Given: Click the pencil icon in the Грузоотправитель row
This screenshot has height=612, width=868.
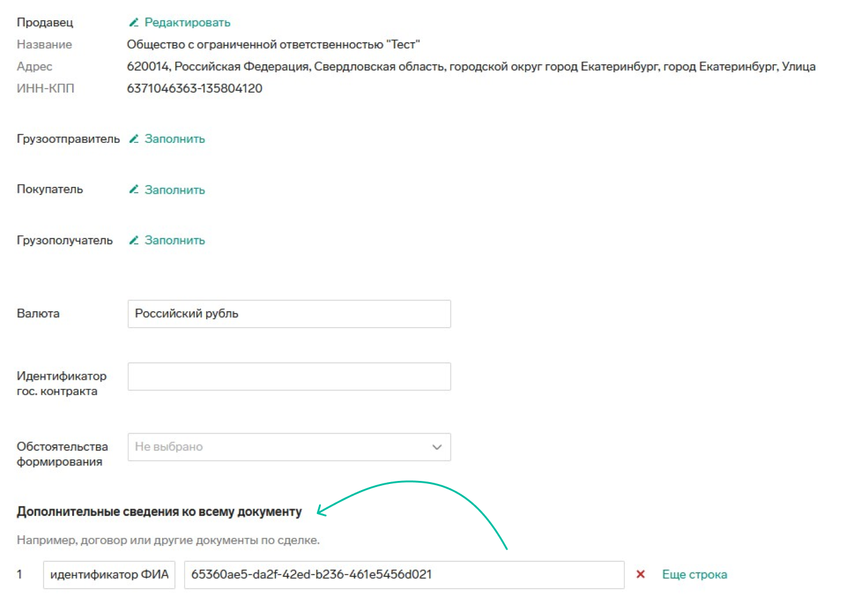Looking at the screenshot, I should click(x=133, y=139).
